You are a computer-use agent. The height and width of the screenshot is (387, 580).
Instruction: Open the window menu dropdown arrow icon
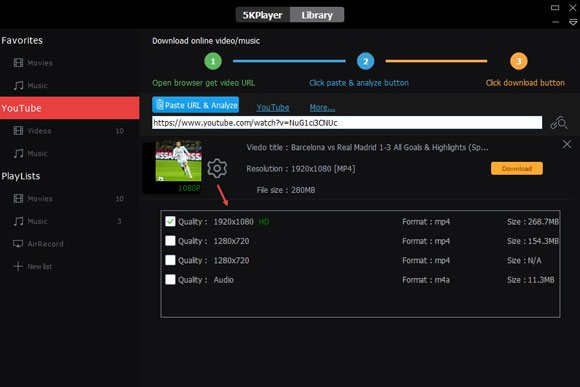(573, 23)
